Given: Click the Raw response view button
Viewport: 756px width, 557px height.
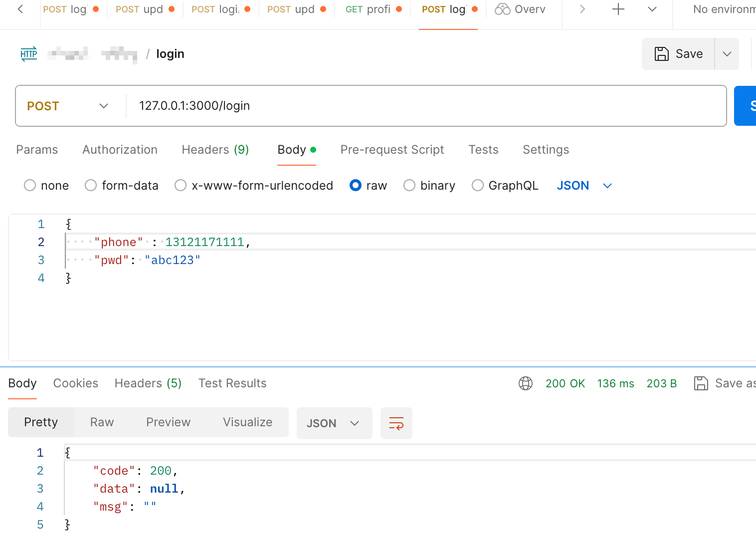Looking at the screenshot, I should pyautogui.click(x=102, y=422).
